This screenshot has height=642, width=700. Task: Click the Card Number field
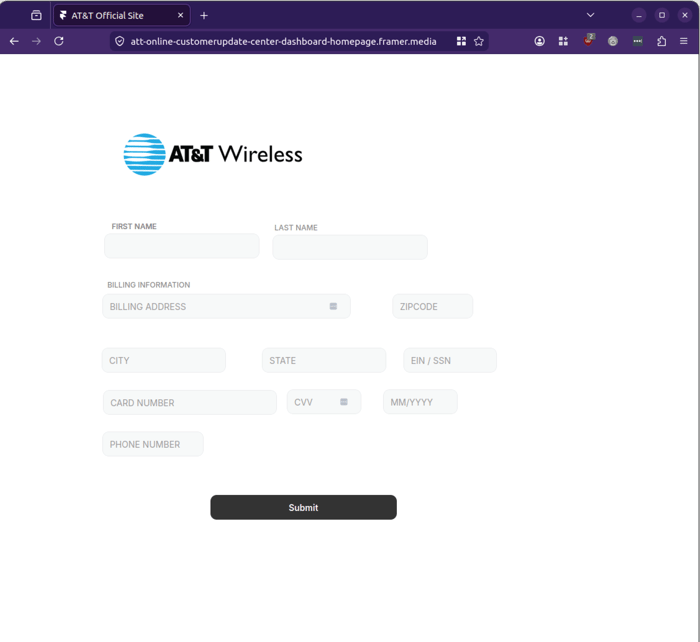pos(190,403)
